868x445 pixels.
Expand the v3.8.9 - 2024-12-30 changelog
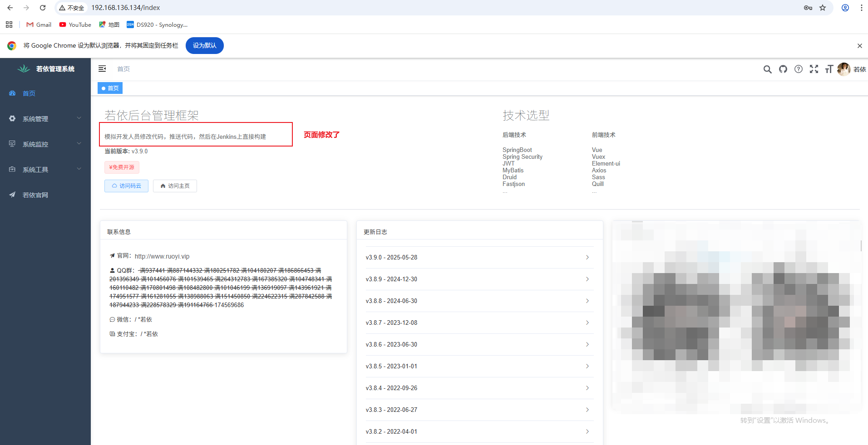479,279
